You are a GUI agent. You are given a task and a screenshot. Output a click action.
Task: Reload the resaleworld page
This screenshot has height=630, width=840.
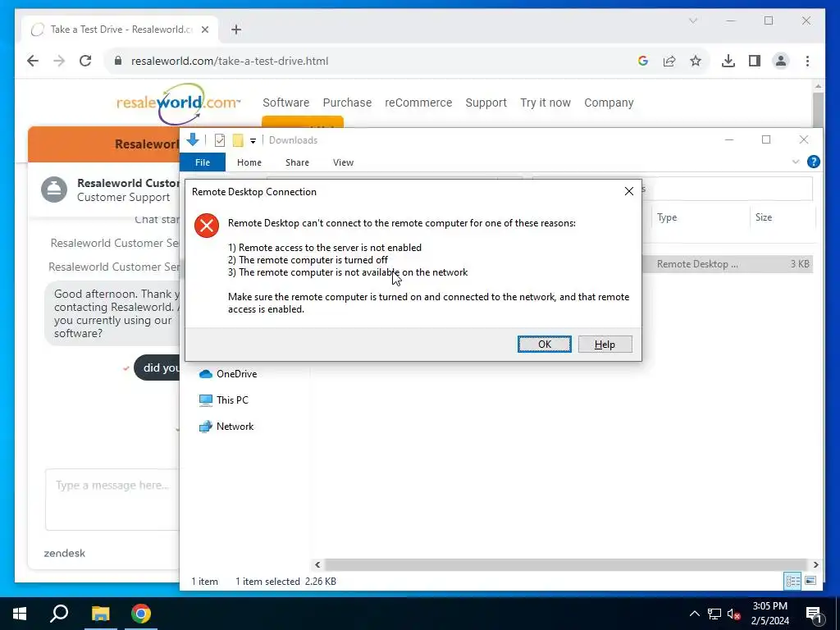point(85,61)
